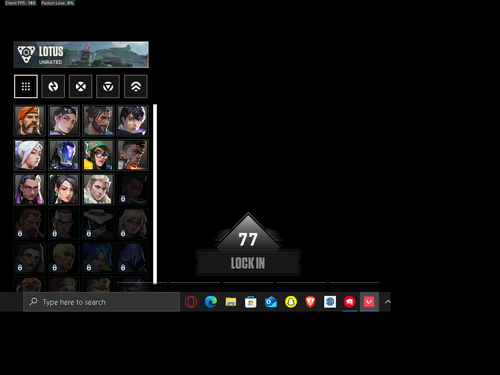Click locked Astra agent portrait
Screen dimensions: 500x375
(x=133, y=189)
